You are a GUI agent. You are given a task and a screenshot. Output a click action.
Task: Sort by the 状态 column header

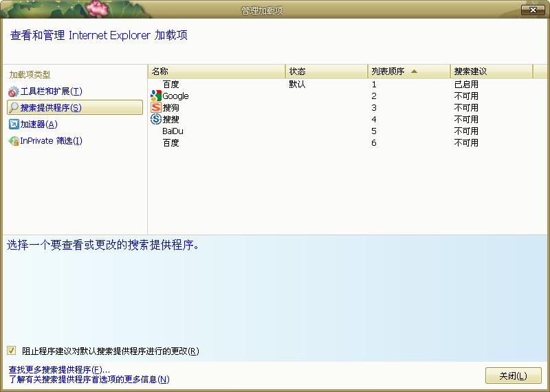326,72
